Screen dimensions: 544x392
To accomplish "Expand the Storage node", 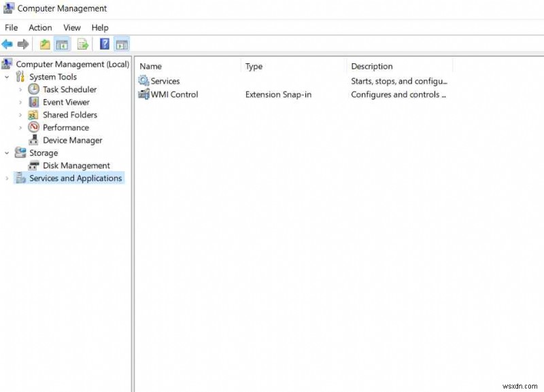I will [x=6, y=153].
